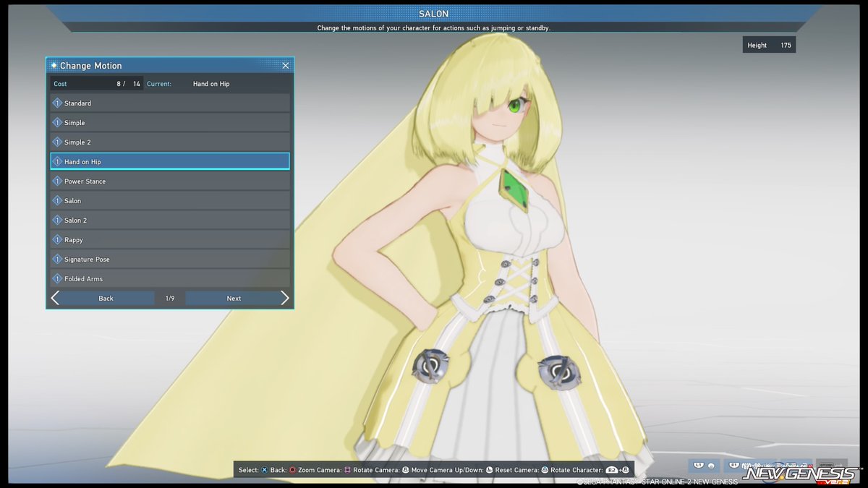Screen dimensions: 868x488
Task: Click the star icon on Change Motion title
Action: pyautogui.click(x=53, y=65)
